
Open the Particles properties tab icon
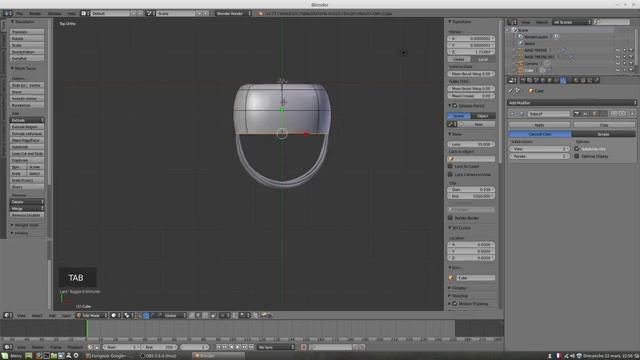click(589, 80)
